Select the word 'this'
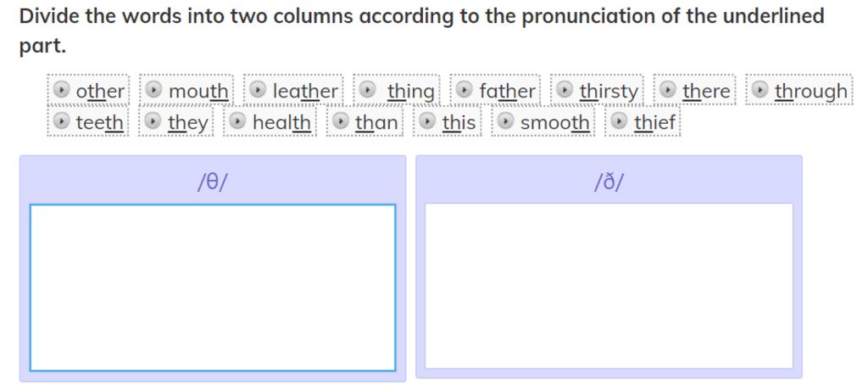 tap(459, 123)
